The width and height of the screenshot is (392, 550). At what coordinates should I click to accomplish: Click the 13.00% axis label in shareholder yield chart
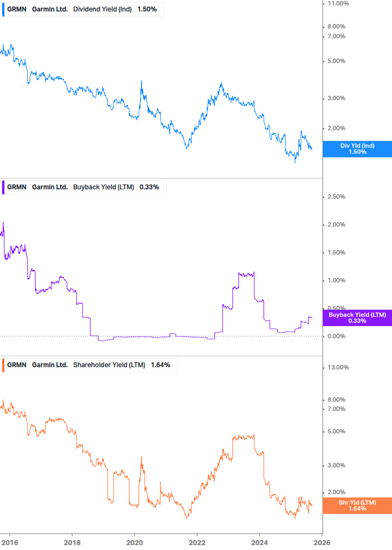coord(338,367)
